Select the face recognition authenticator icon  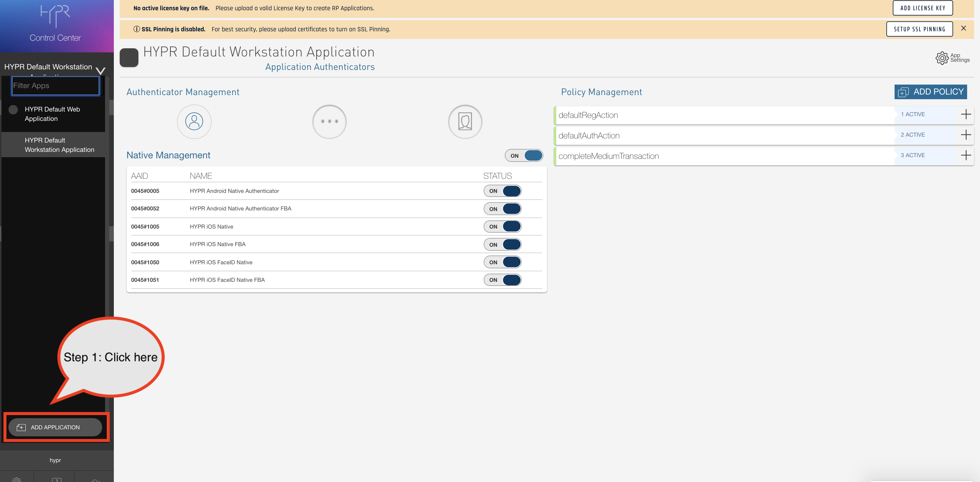[x=465, y=122]
